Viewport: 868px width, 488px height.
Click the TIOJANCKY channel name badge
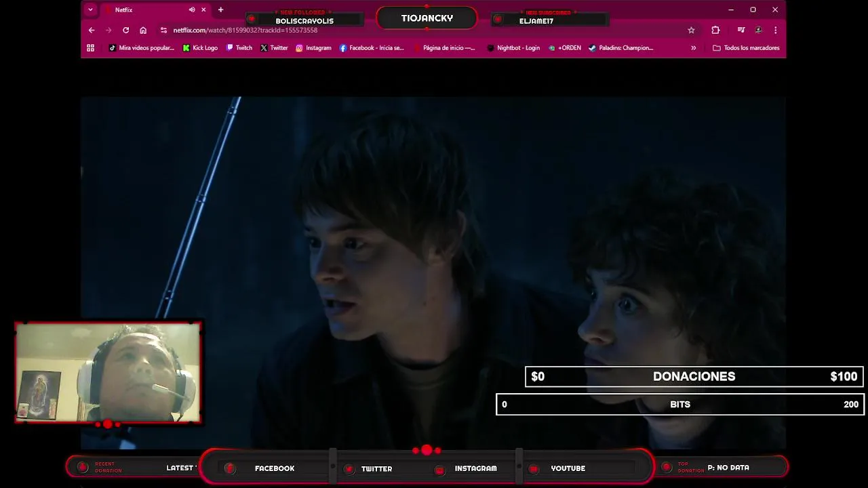[427, 18]
